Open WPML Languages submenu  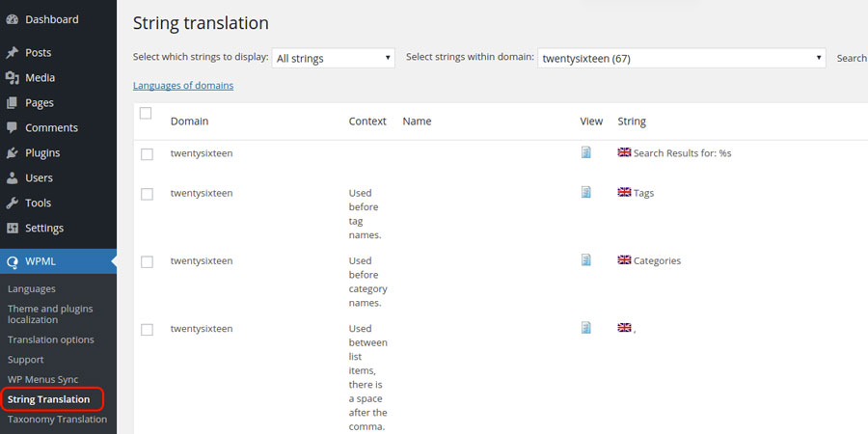pos(32,289)
